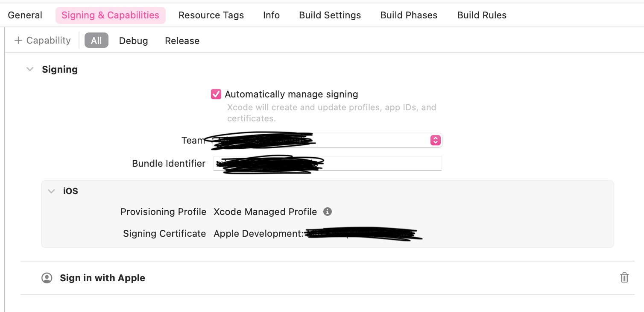This screenshot has height=312, width=644.
Task: Open the Resource Tags tab
Action: (211, 15)
